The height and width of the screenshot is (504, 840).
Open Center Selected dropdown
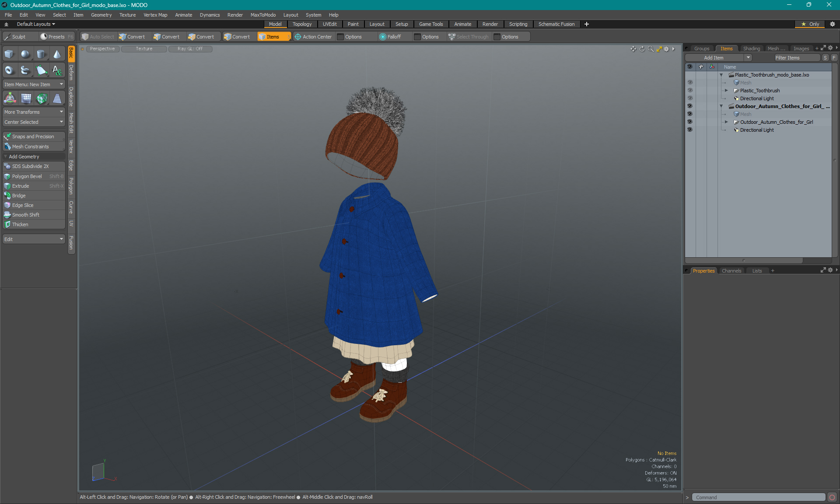(x=34, y=122)
